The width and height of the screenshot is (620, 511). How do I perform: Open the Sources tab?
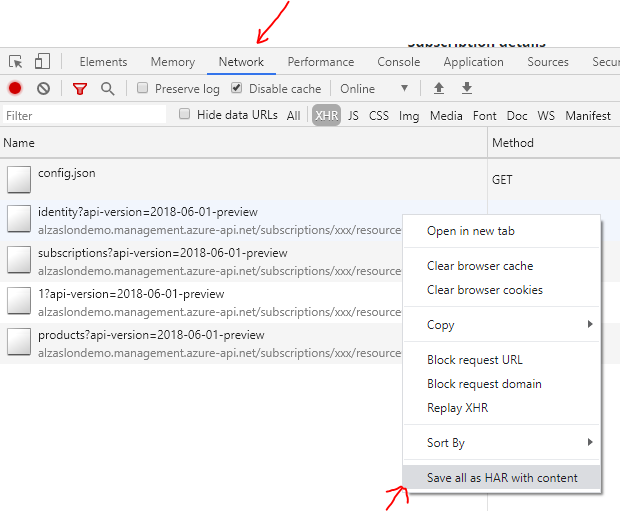(548, 62)
